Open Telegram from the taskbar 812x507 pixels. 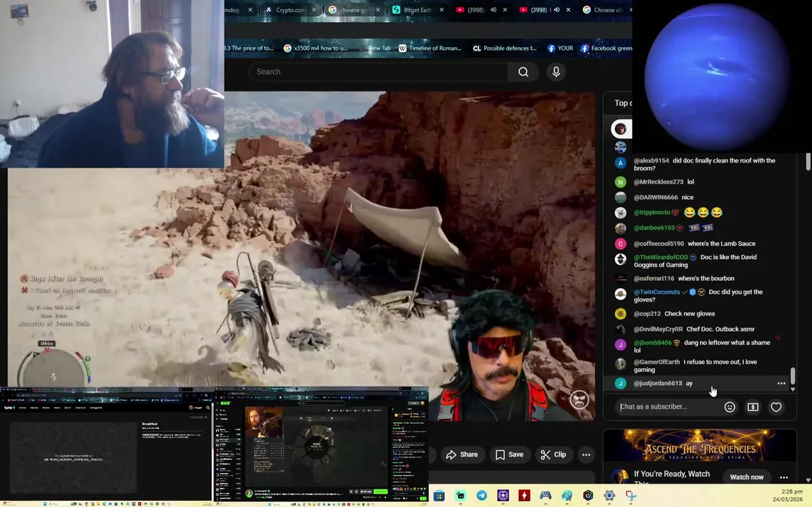[x=481, y=496]
